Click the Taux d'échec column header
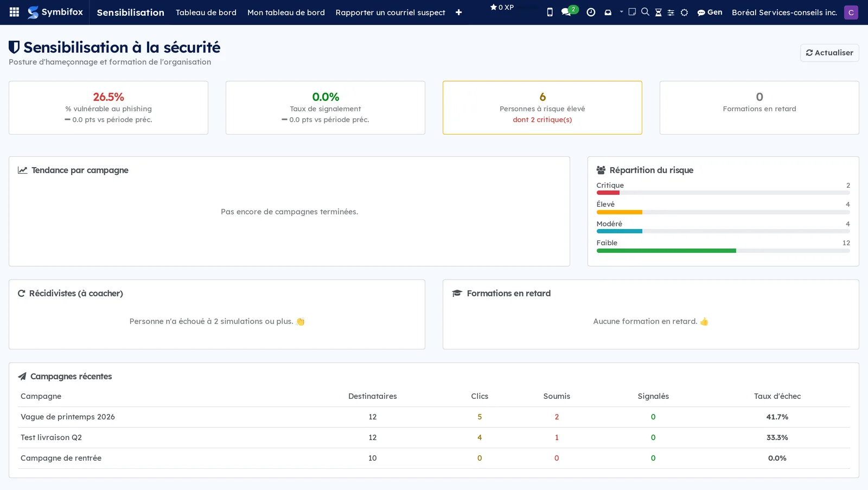 [777, 396]
